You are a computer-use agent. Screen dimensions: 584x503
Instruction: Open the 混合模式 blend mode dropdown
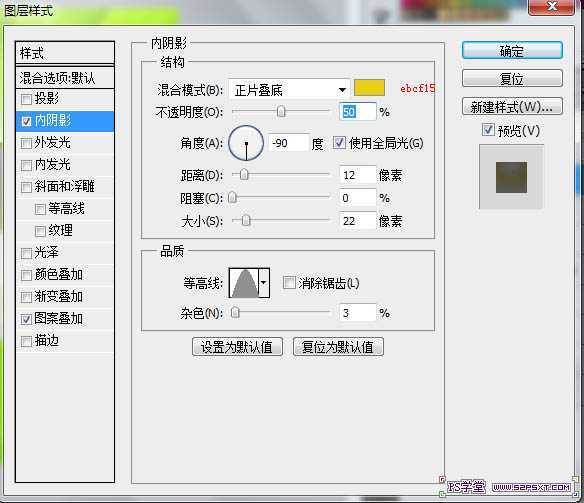coord(289,90)
